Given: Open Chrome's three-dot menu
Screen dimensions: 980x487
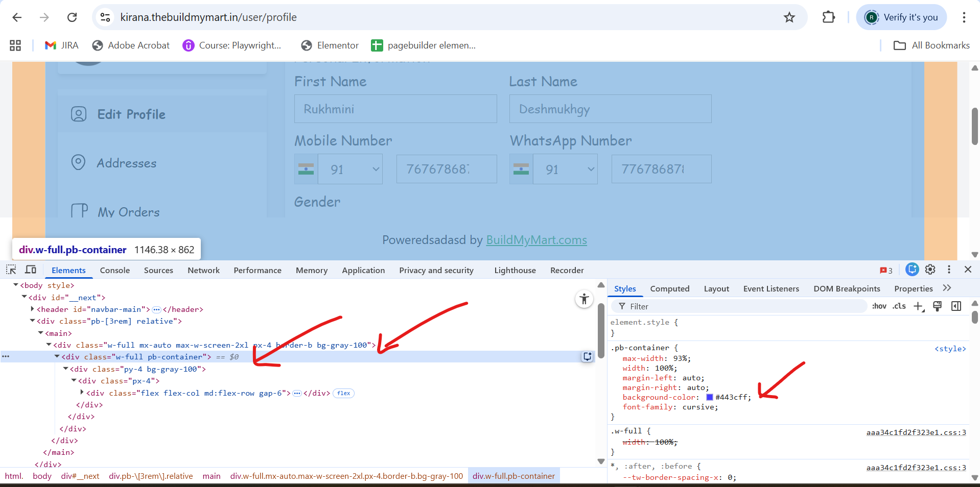Looking at the screenshot, I should (964, 17).
